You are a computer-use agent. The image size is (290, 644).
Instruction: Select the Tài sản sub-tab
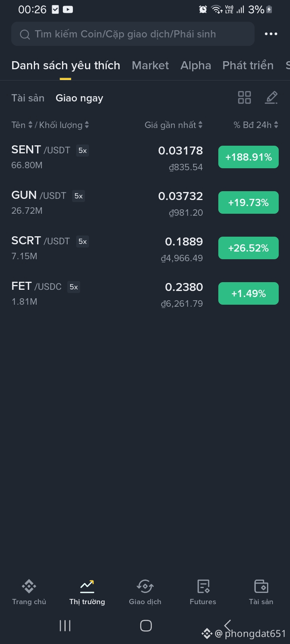tap(28, 98)
